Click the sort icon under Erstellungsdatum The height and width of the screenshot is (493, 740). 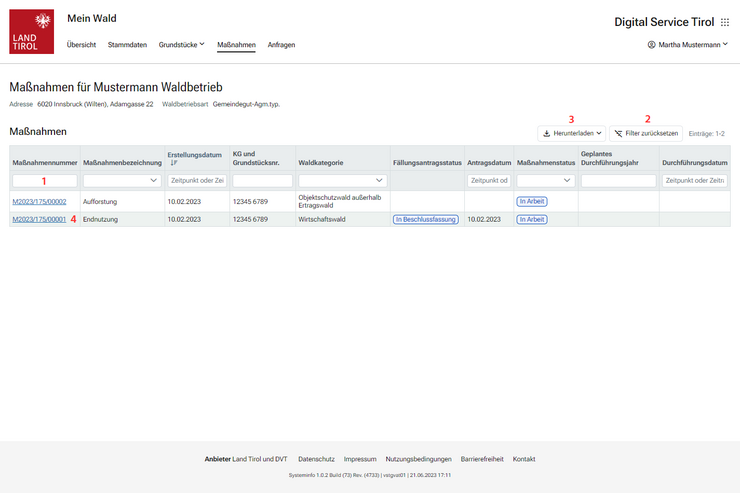click(171, 163)
